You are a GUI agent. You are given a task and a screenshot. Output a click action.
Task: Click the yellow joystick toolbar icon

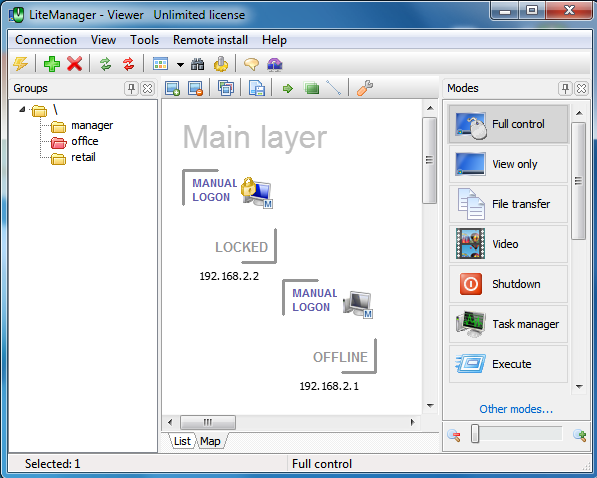point(221,64)
